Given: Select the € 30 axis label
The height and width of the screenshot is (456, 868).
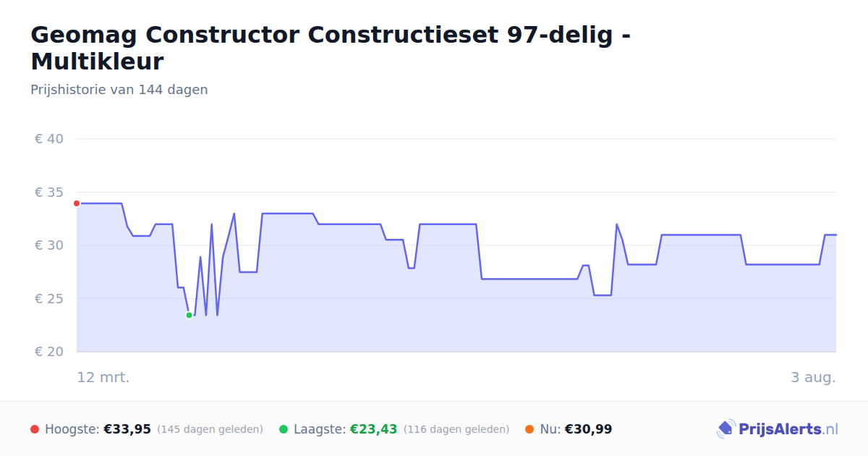Looking at the screenshot, I should pyautogui.click(x=50, y=245).
